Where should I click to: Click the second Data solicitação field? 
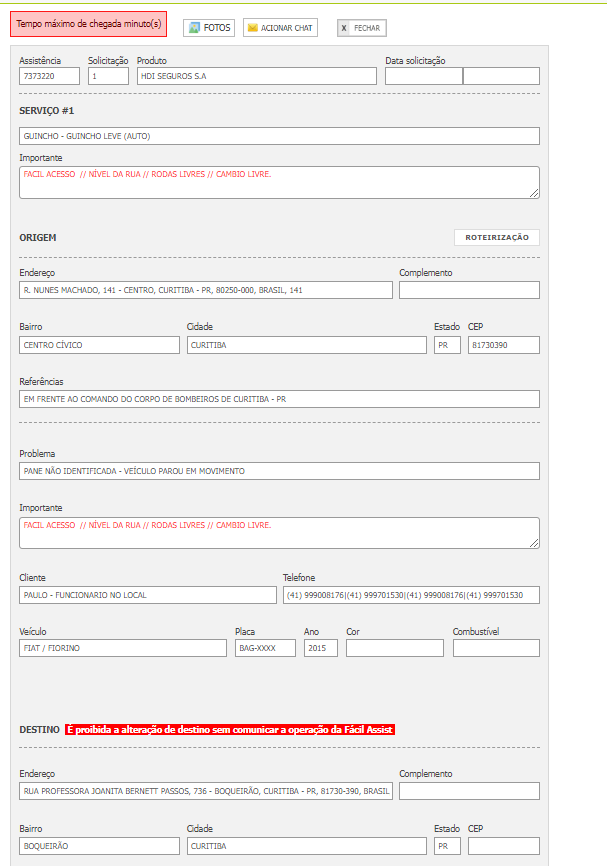click(x=502, y=76)
